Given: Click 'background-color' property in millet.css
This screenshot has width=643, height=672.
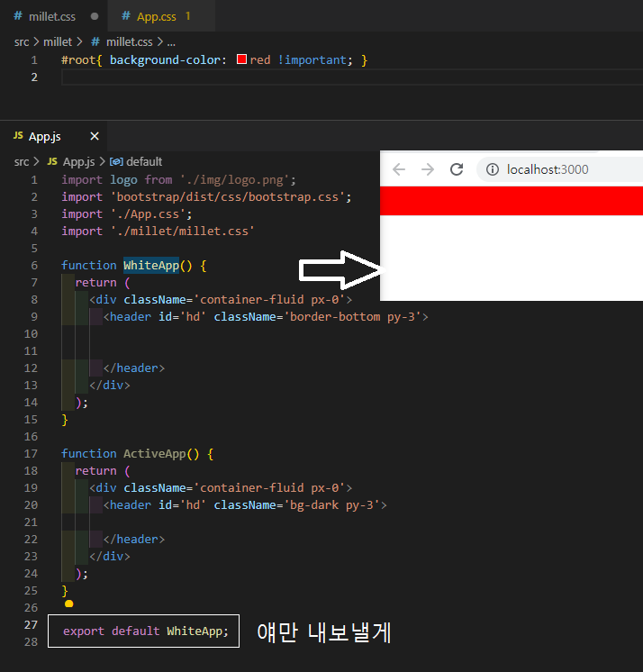Looking at the screenshot, I should (x=165, y=59).
